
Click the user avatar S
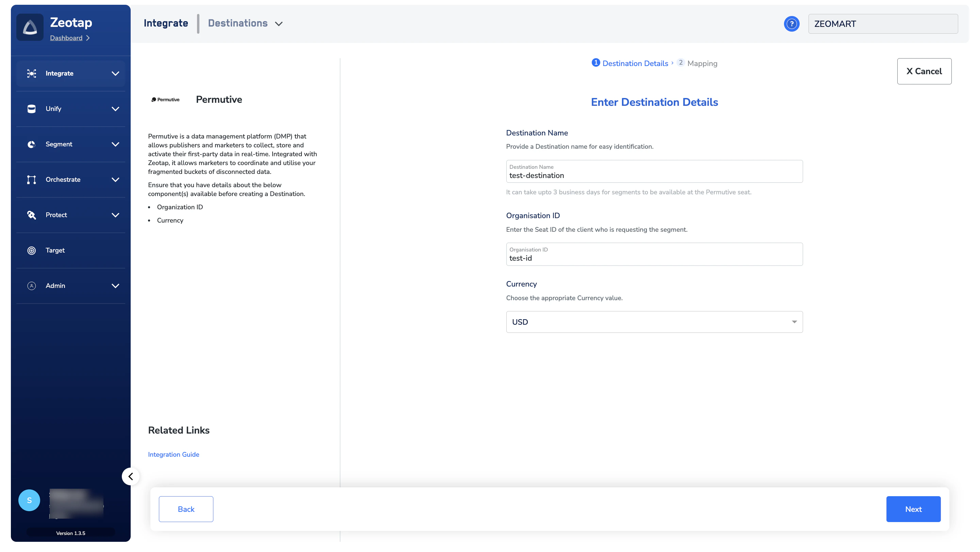click(x=29, y=500)
